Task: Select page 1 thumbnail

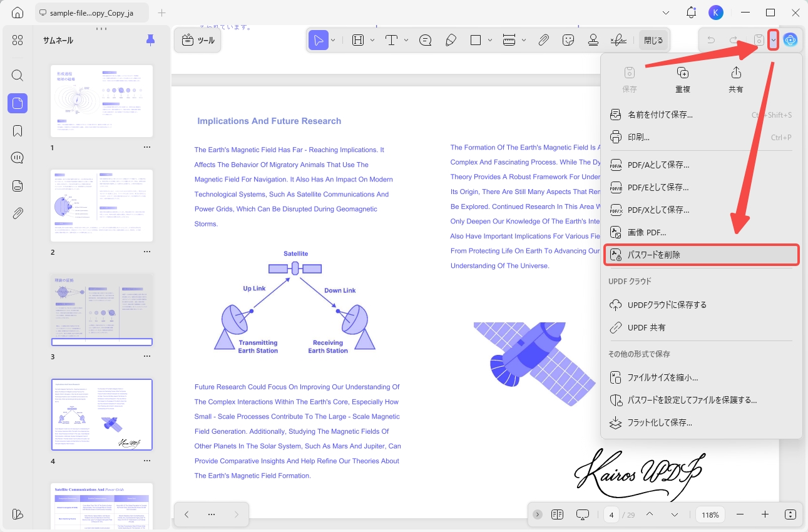Action: (102, 101)
